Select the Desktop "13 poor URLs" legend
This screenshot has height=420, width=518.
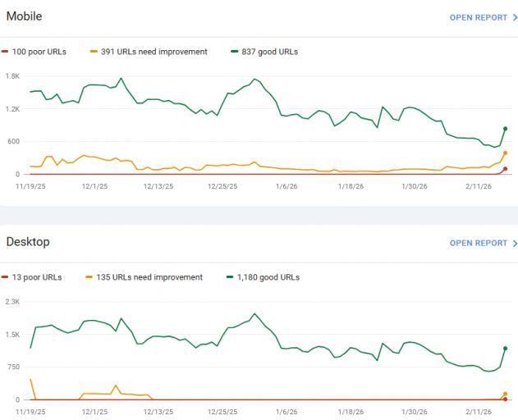(x=36, y=277)
